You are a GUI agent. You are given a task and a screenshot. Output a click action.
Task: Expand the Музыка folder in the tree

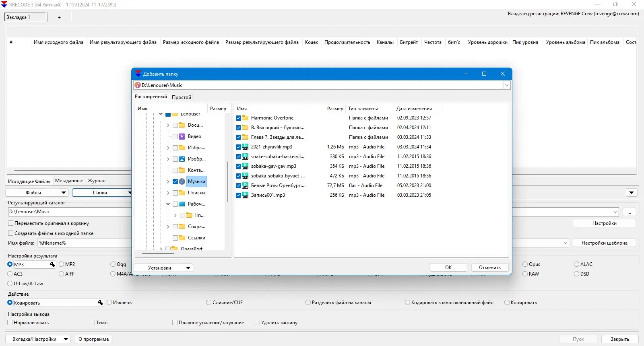click(168, 181)
